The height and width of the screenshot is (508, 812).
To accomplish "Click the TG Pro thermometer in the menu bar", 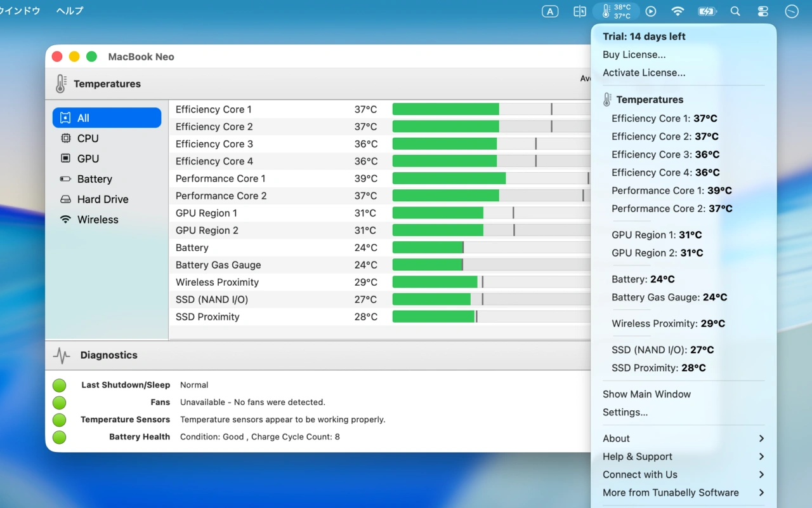I will pyautogui.click(x=615, y=11).
